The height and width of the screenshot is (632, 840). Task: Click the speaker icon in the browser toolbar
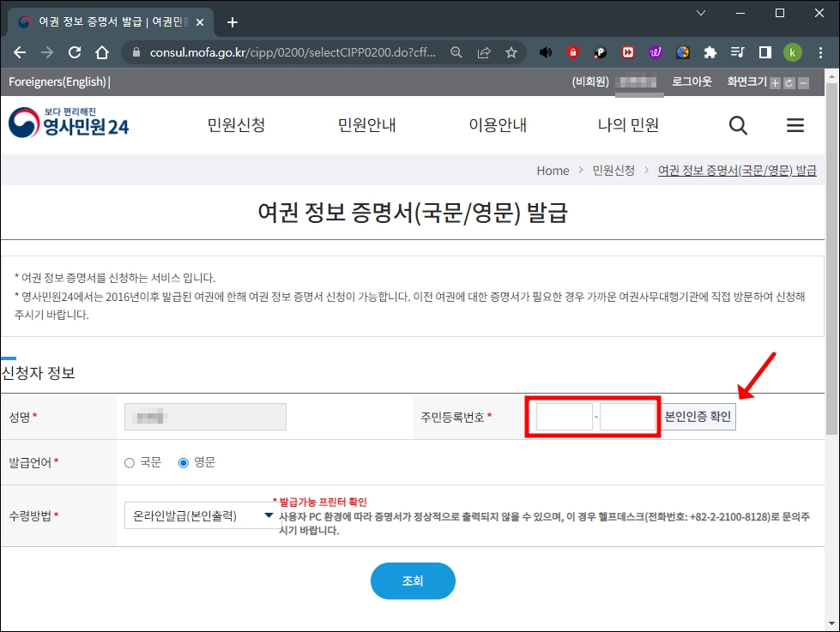click(x=545, y=52)
